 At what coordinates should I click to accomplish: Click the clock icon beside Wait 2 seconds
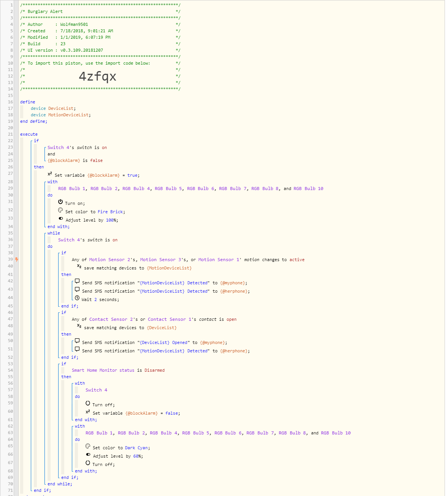pos(77,298)
